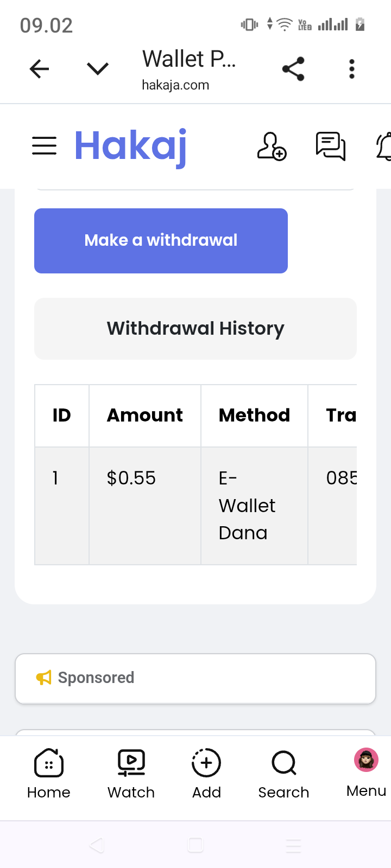The height and width of the screenshot is (868, 391).
Task: Expand the browser tab chevron
Action: coord(98,69)
